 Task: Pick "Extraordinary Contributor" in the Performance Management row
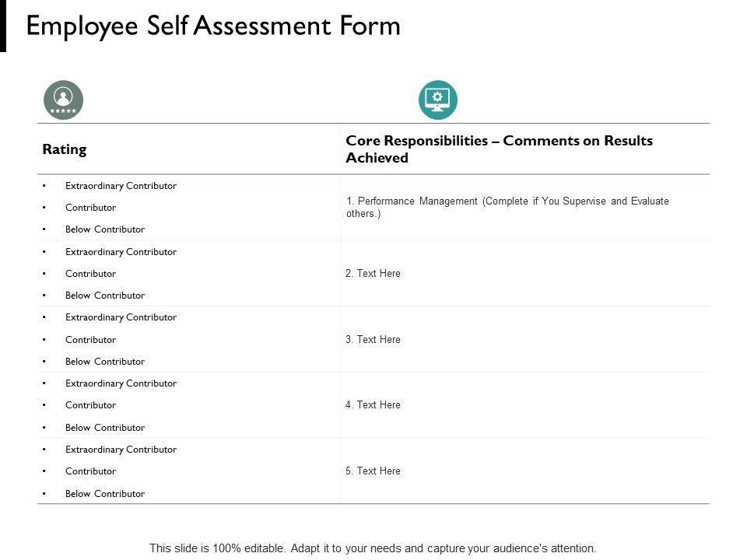click(x=121, y=186)
